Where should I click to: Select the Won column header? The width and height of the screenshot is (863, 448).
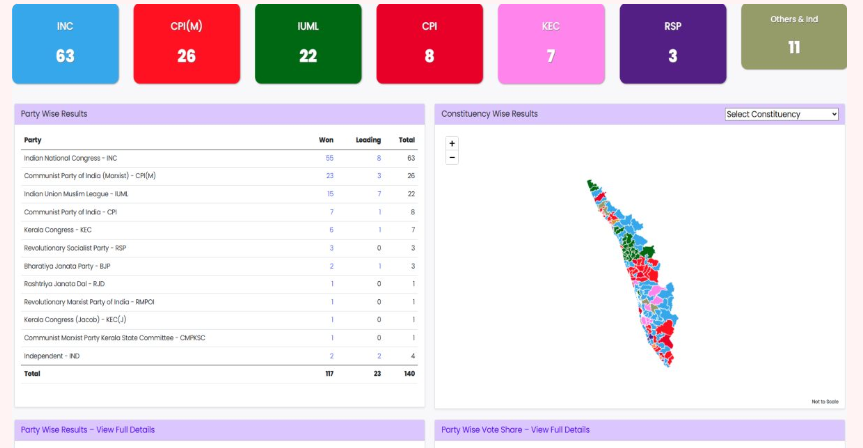326,140
